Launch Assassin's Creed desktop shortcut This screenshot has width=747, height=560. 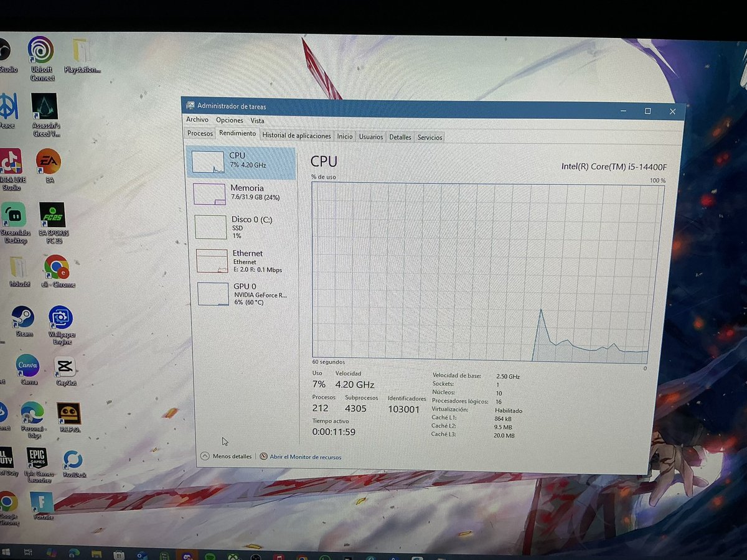pos(45,115)
